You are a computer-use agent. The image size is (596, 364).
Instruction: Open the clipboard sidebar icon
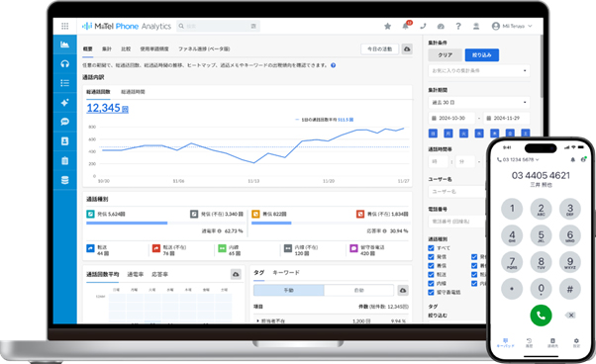[64, 160]
